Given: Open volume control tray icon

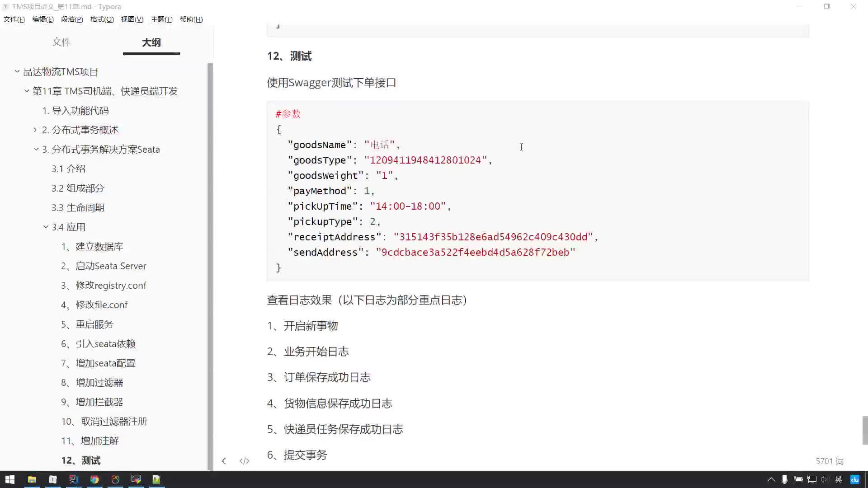Looking at the screenshot, I should 824,479.
